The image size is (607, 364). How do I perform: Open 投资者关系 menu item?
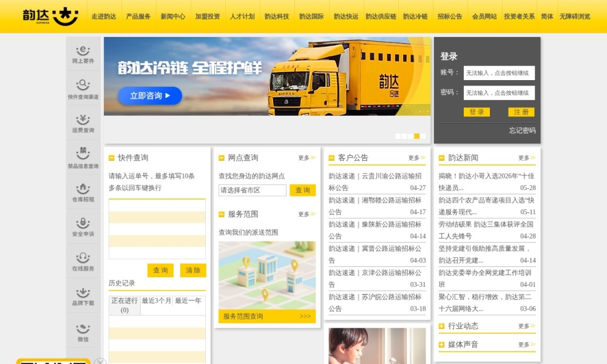point(519,16)
